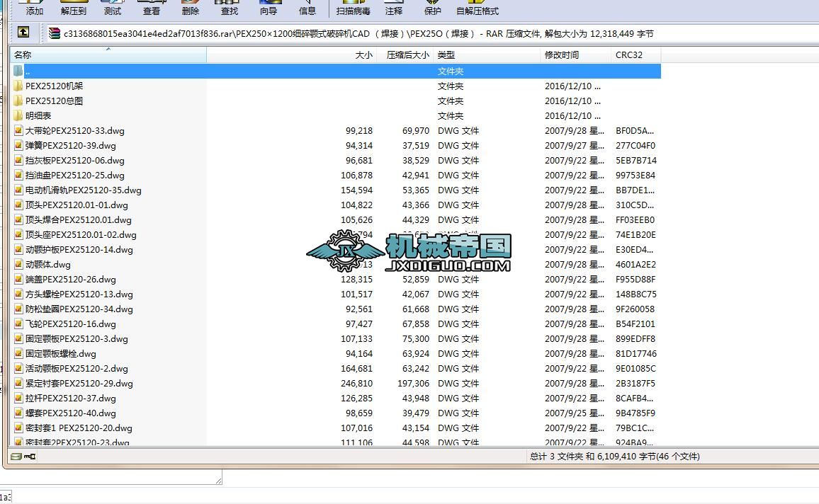Open the 注释 (Comment) tool

pos(394,8)
